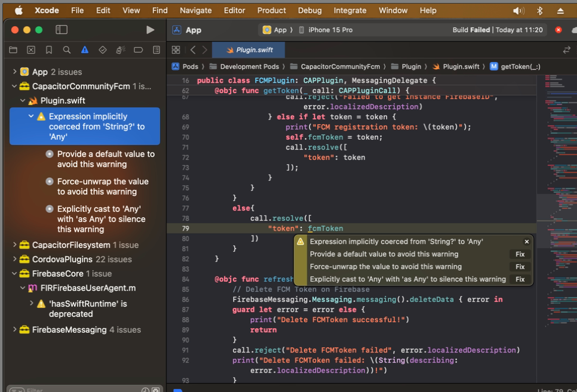The height and width of the screenshot is (392, 577).
Task: Click the Build Failed status text
Action: [x=471, y=30]
